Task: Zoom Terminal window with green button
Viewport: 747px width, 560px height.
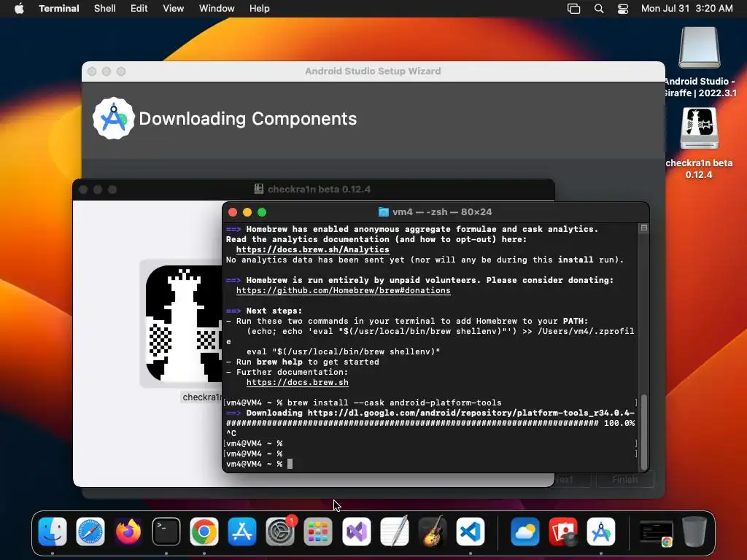Action: click(x=262, y=212)
